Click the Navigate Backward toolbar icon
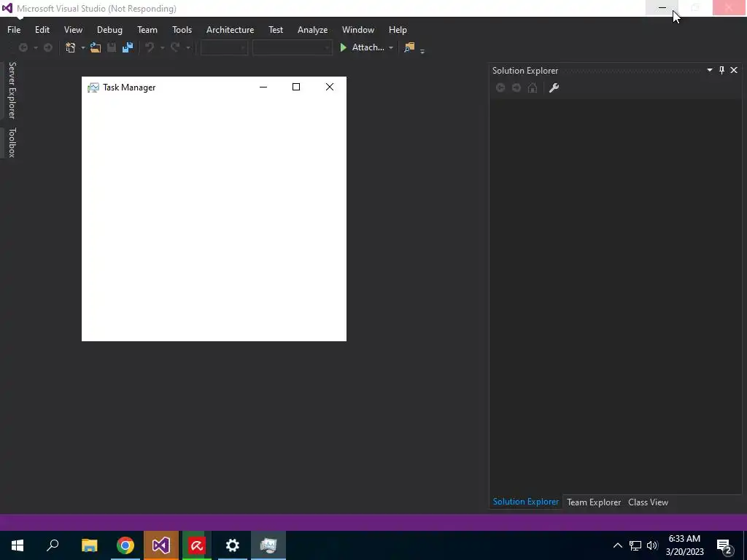The image size is (747, 560). click(x=23, y=47)
